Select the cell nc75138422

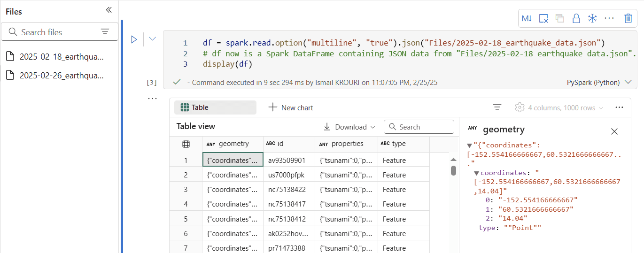point(289,189)
